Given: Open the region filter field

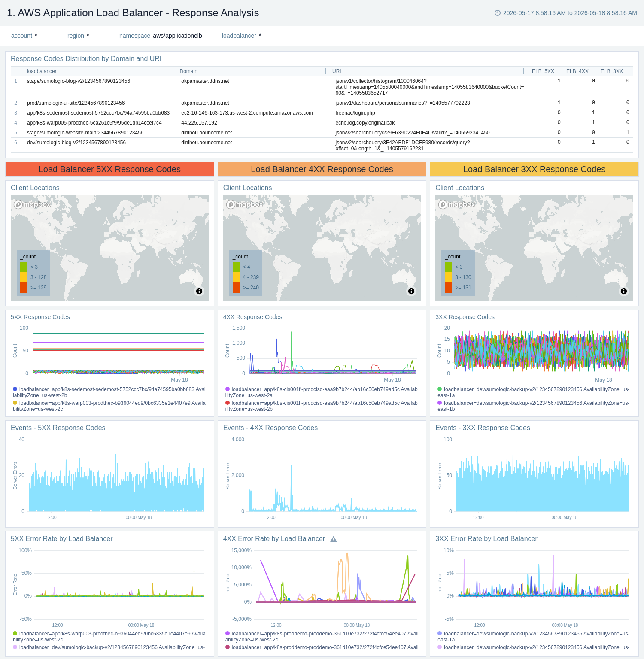Looking at the screenshot, I should [97, 36].
